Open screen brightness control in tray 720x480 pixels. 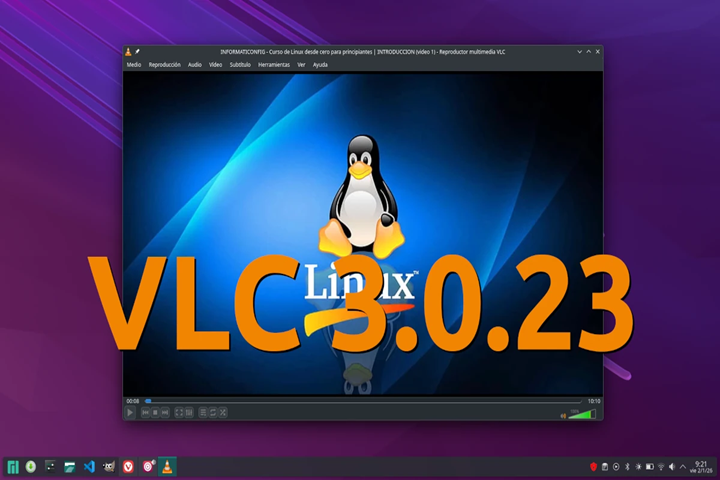(638, 467)
